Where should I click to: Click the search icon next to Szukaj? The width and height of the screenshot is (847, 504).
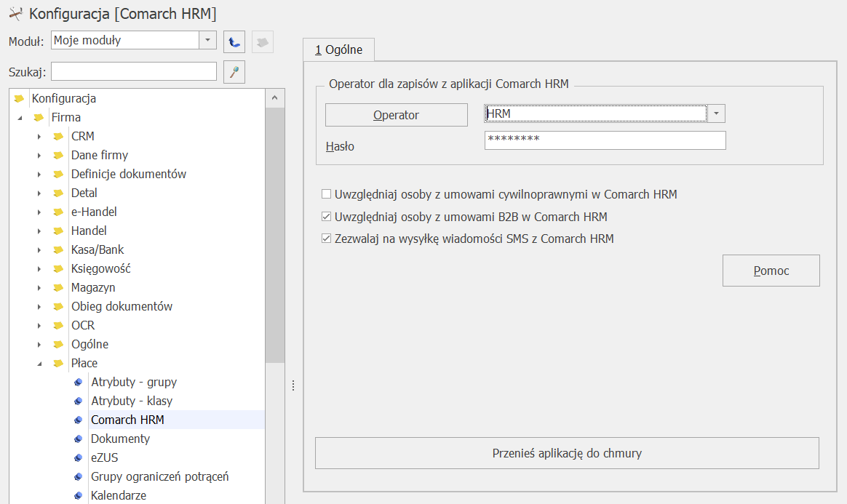[234, 72]
